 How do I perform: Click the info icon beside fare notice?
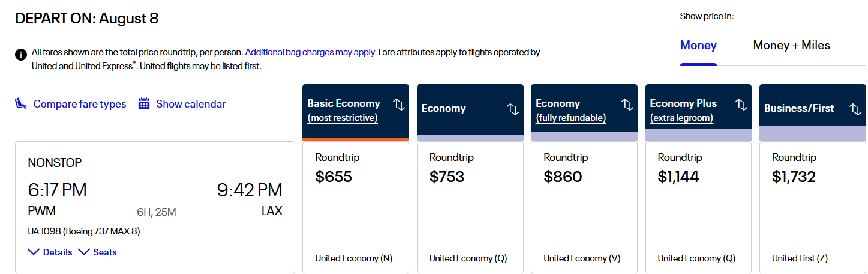[21, 54]
